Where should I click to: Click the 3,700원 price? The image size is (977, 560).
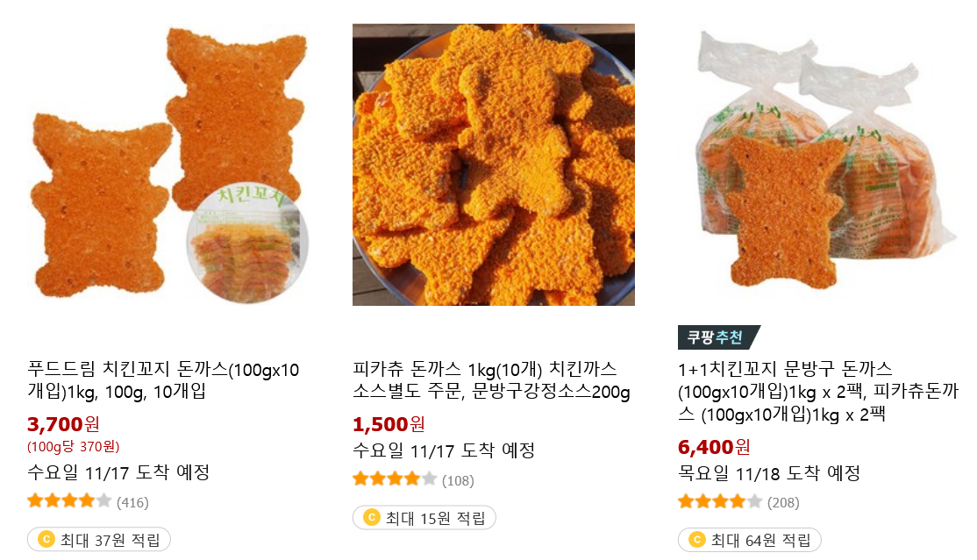[63, 424]
